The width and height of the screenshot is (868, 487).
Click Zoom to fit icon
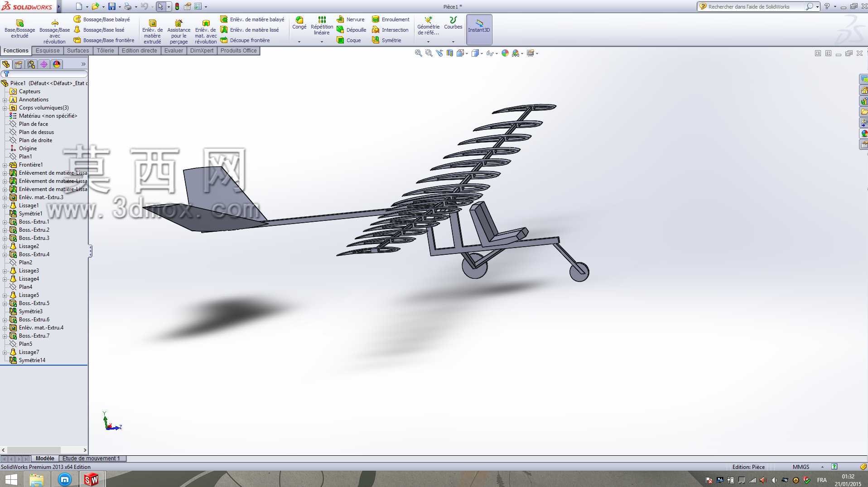[418, 53]
